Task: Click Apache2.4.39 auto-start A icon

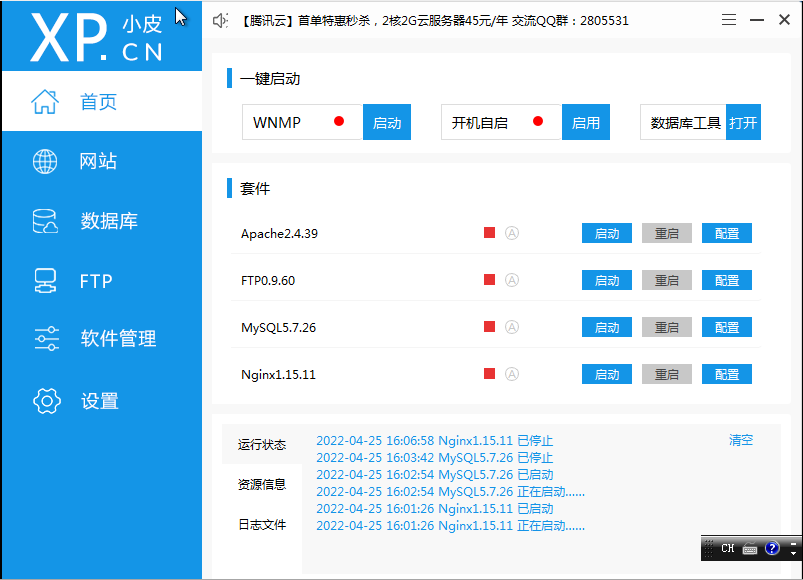Action: tap(512, 233)
